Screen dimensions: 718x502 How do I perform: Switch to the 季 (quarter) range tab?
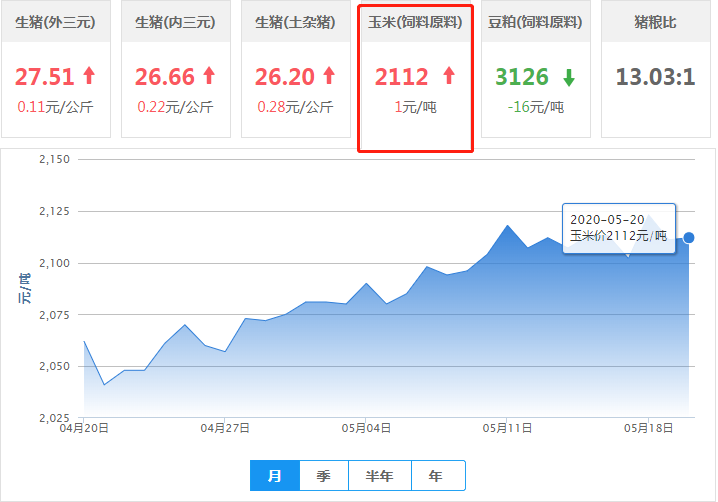point(323,475)
